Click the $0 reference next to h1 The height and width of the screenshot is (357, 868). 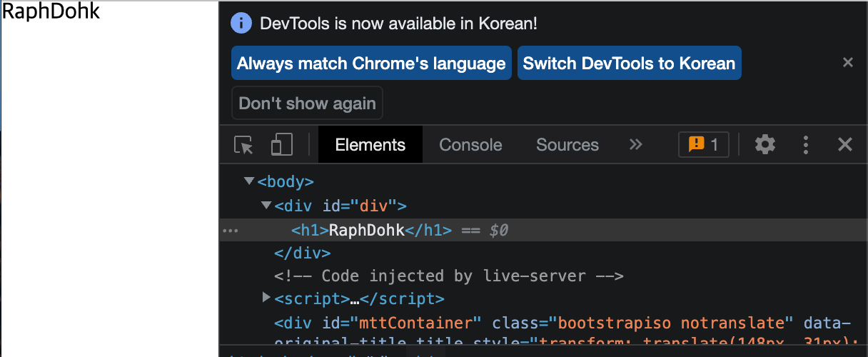coord(499,231)
